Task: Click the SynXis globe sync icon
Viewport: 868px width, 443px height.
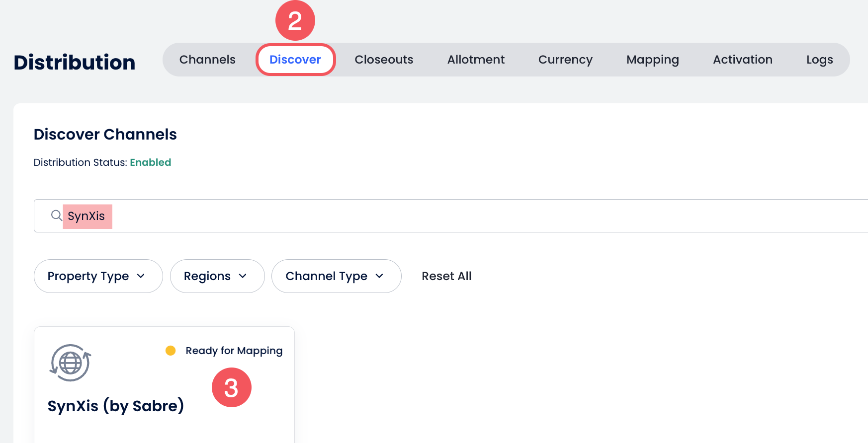Action: tap(70, 363)
